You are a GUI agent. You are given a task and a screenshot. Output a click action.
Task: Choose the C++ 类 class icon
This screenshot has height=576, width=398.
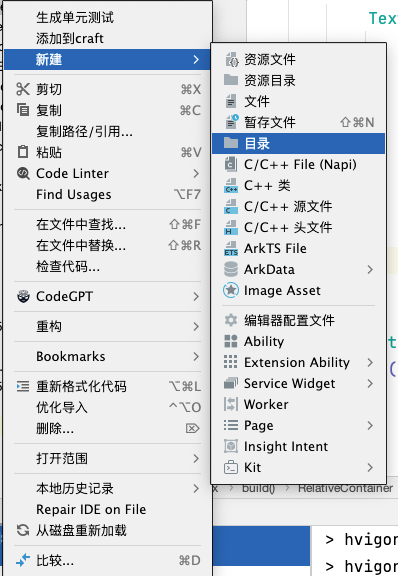[x=231, y=186]
